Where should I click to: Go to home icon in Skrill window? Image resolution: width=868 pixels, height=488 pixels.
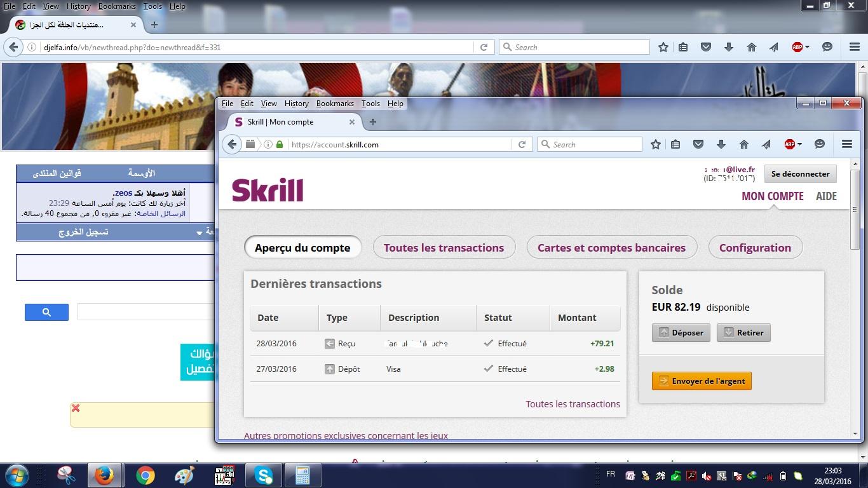pos(744,144)
